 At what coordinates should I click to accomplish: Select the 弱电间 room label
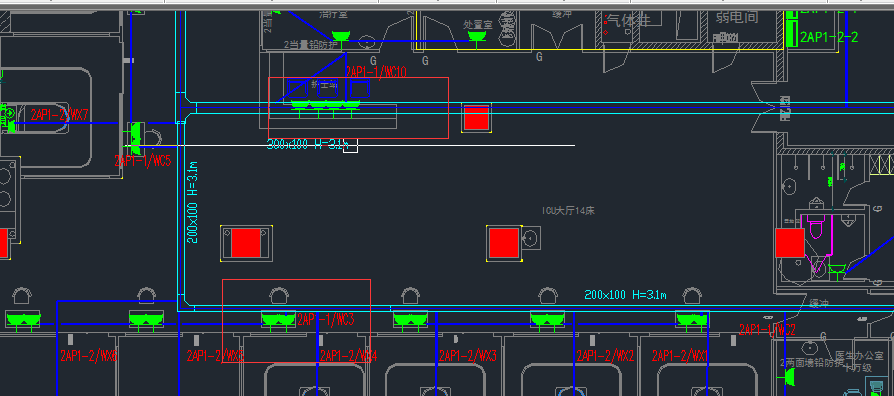pyautogui.click(x=737, y=17)
